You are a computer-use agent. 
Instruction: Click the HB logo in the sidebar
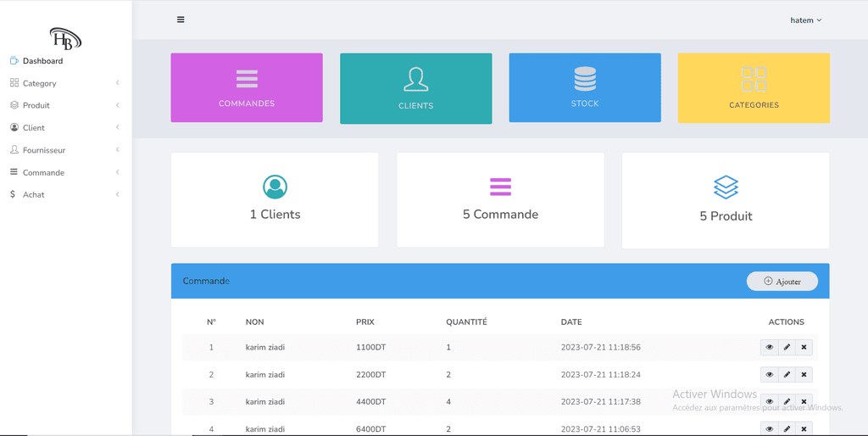(65, 38)
